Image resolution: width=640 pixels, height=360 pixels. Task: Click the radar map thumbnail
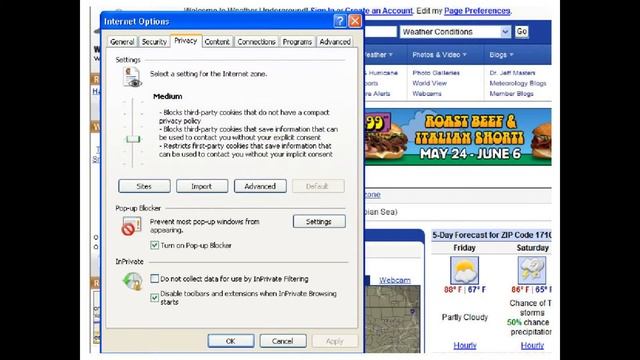pyautogui.click(x=392, y=319)
